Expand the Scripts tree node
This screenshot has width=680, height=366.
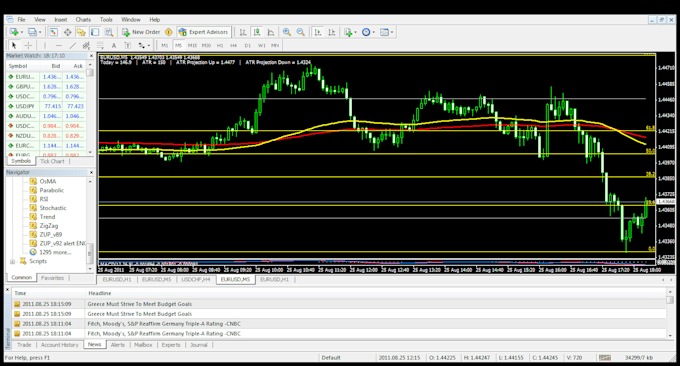coord(12,261)
